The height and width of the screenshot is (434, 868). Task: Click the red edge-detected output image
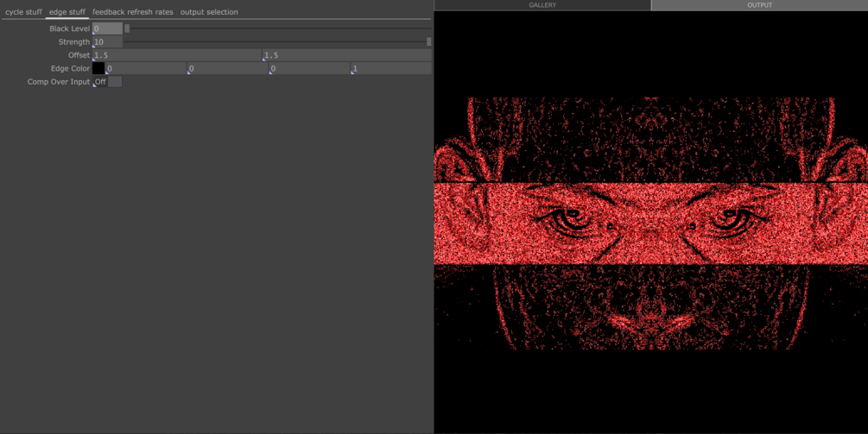pyautogui.click(x=651, y=223)
